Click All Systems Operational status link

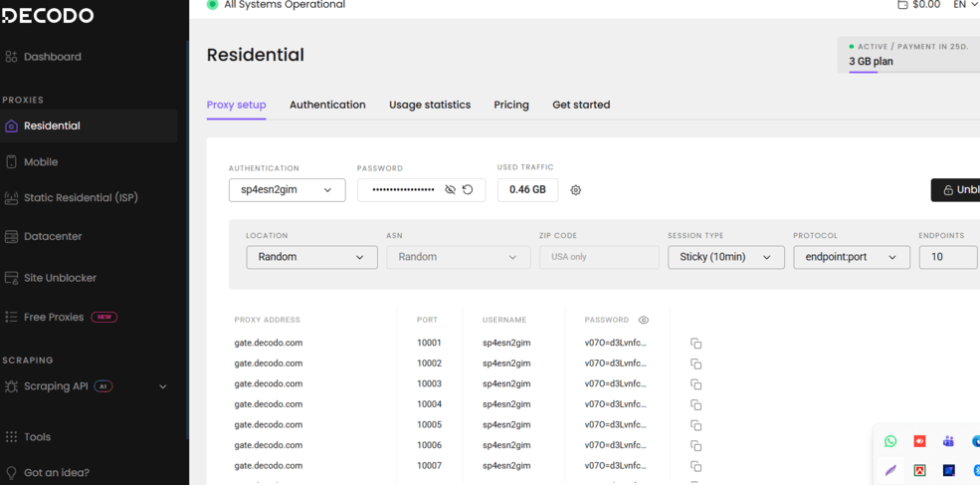click(x=285, y=4)
